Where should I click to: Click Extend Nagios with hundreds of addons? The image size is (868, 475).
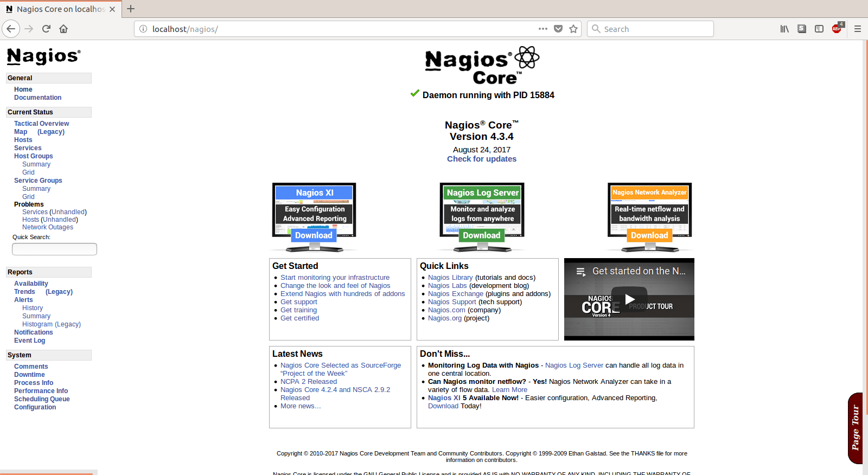(342, 294)
